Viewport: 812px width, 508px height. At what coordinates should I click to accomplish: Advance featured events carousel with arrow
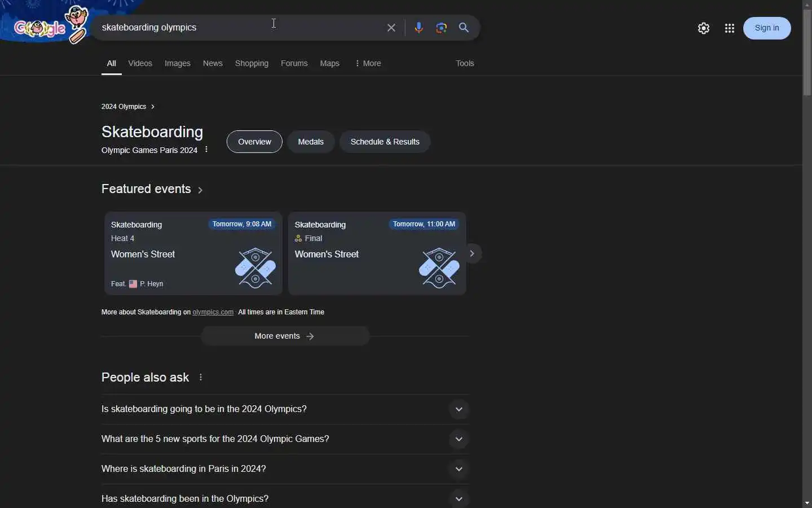473,253
